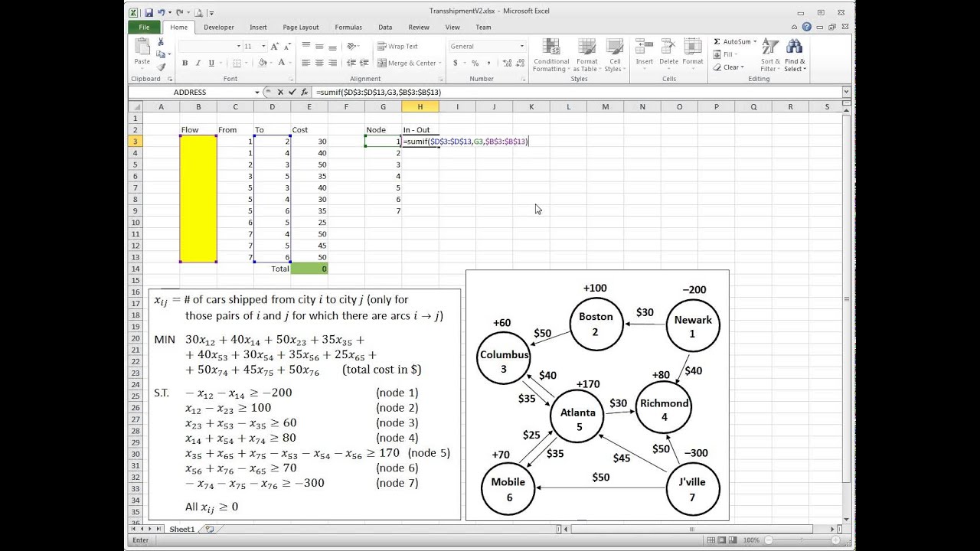Open the File tab
The width and height of the screenshot is (980, 551).
click(144, 27)
